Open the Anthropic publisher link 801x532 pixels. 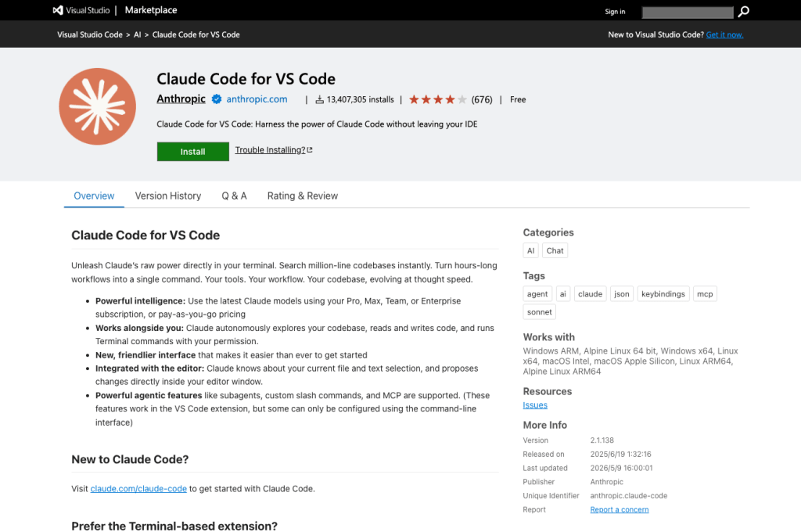click(181, 99)
